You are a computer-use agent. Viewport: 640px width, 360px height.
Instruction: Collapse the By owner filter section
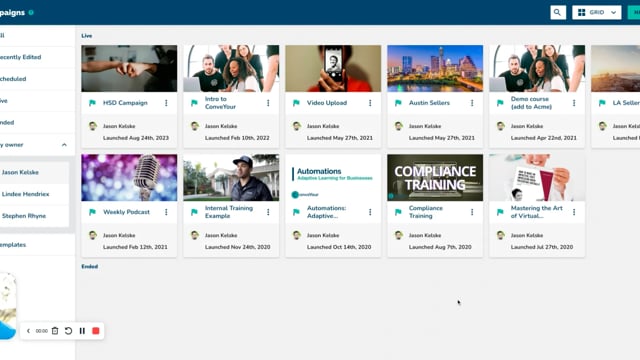[x=64, y=144]
